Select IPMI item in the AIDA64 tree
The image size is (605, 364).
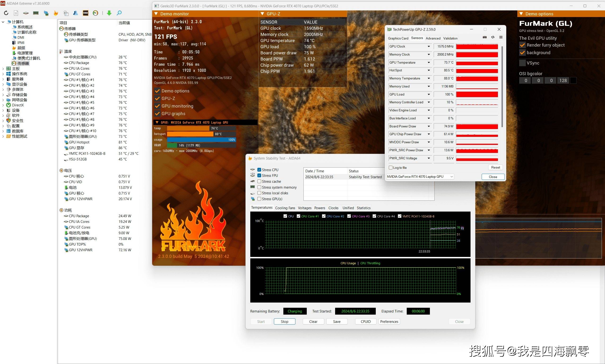(x=18, y=43)
